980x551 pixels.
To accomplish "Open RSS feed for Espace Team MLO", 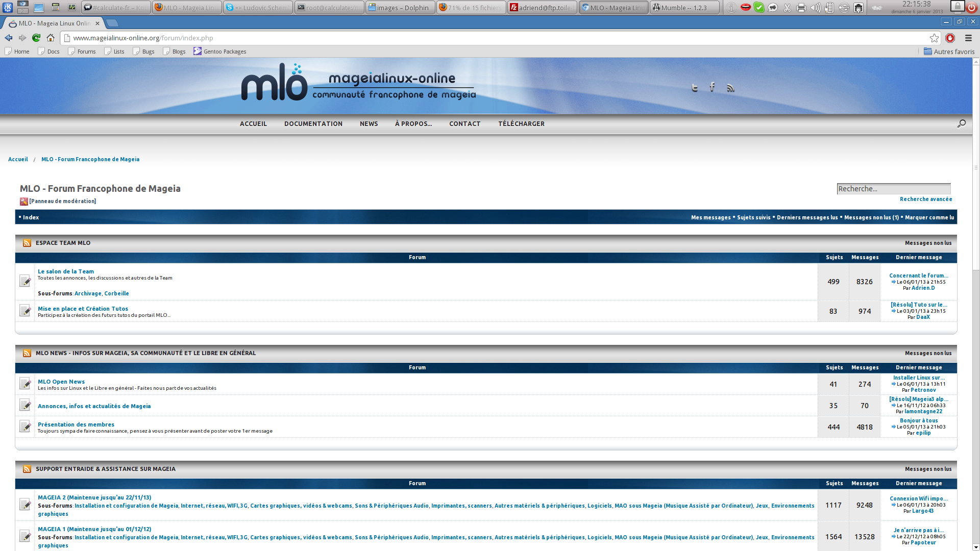I will [x=27, y=243].
